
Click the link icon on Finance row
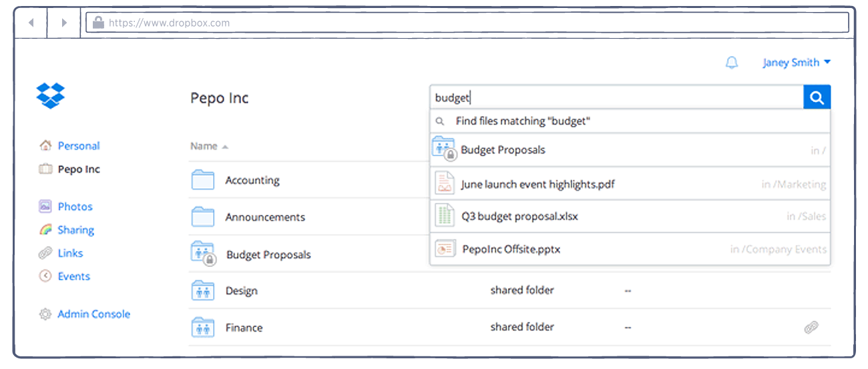tap(811, 328)
